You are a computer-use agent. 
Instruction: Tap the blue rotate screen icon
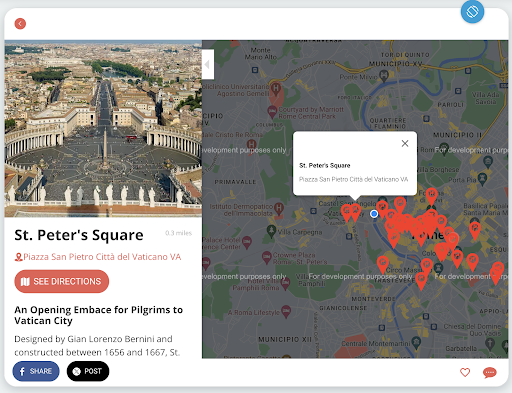coord(472,11)
